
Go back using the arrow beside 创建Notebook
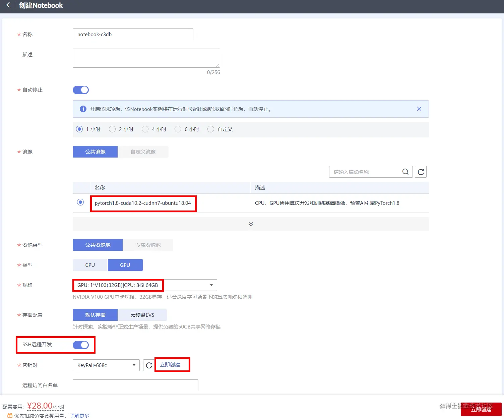click(x=8, y=5)
